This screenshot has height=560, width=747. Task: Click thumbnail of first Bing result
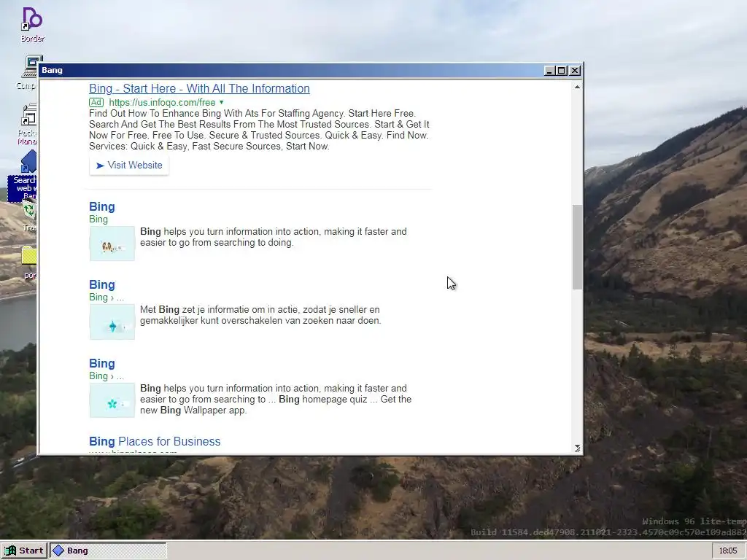pyautogui.click(x=112, y=244)
